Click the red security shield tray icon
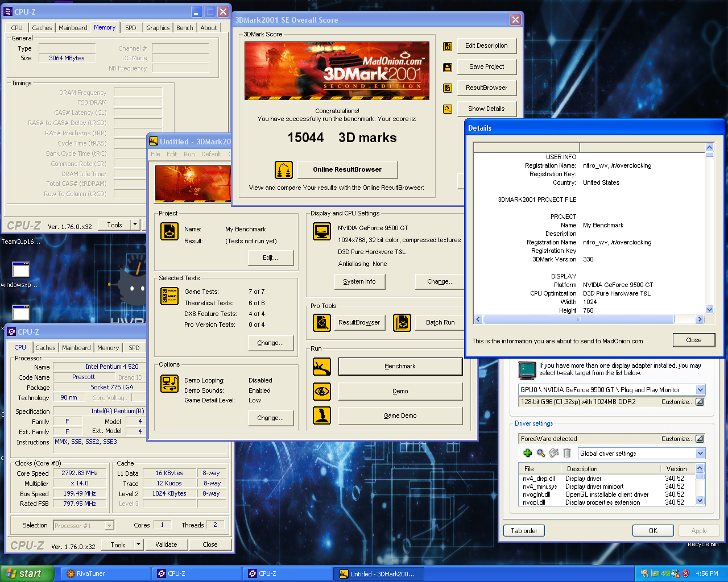728x582 pixels. click(686, 573)
